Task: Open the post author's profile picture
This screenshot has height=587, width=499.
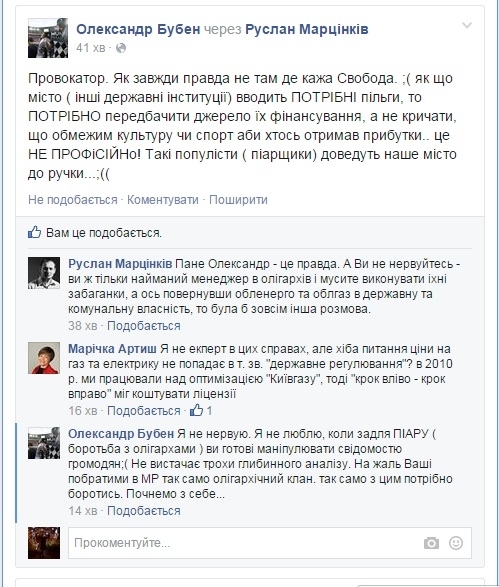Action: click(x=48, y=38)
